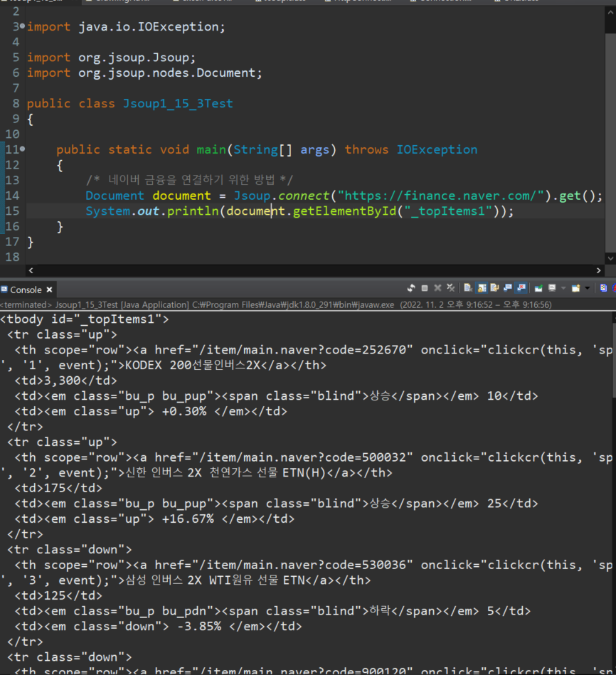Expand the Open Console dropdown arrow
Image resolution: width=616 pixels, height=675 pixels.
[x=587, y=288]
